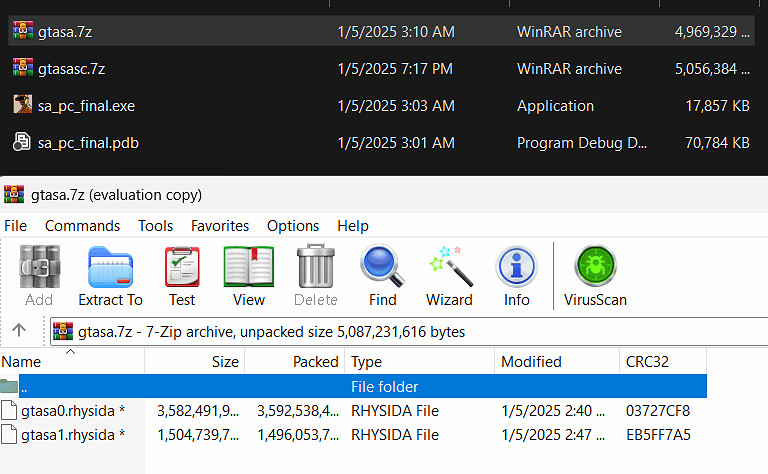Viewport: 768px width, 474px height.
Task: Click the Extract To toolbar icon
Action: click(110, 276)
